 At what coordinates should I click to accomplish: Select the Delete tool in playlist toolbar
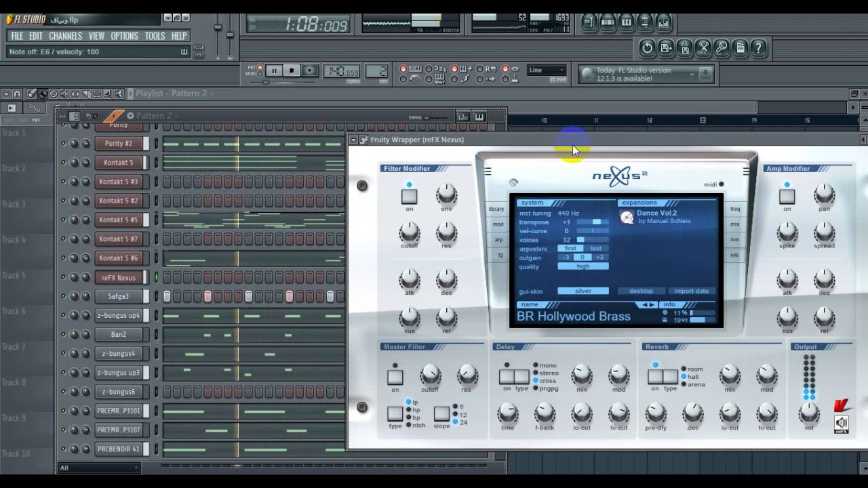[x=54, y=94]
